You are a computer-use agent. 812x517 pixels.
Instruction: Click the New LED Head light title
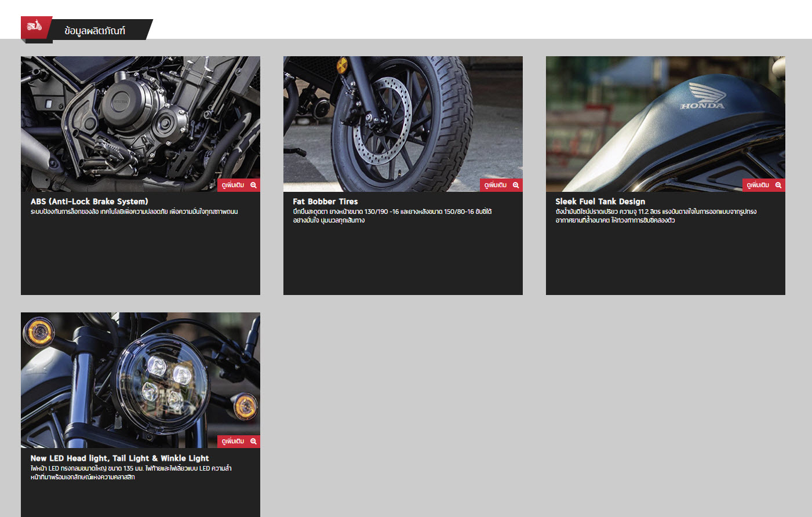[x=119, y=458]
